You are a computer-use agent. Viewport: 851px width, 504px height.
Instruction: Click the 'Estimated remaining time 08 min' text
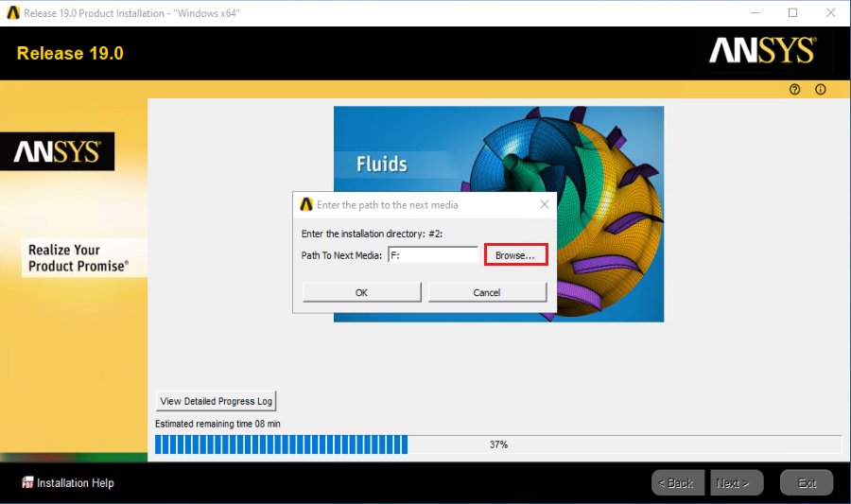(217, 424)
